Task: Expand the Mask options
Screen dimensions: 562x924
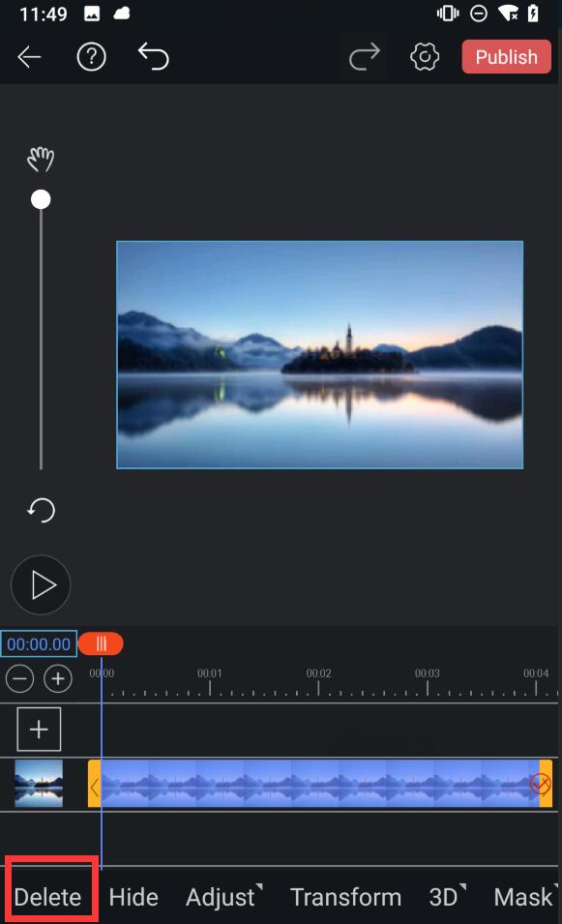Action: pos(525,898)
